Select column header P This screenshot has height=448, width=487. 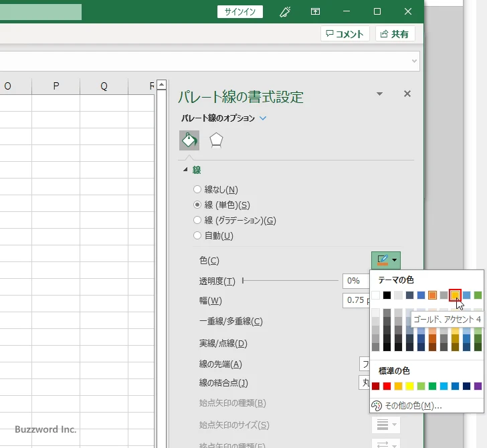pyautogui.click(x=56, y=86)
